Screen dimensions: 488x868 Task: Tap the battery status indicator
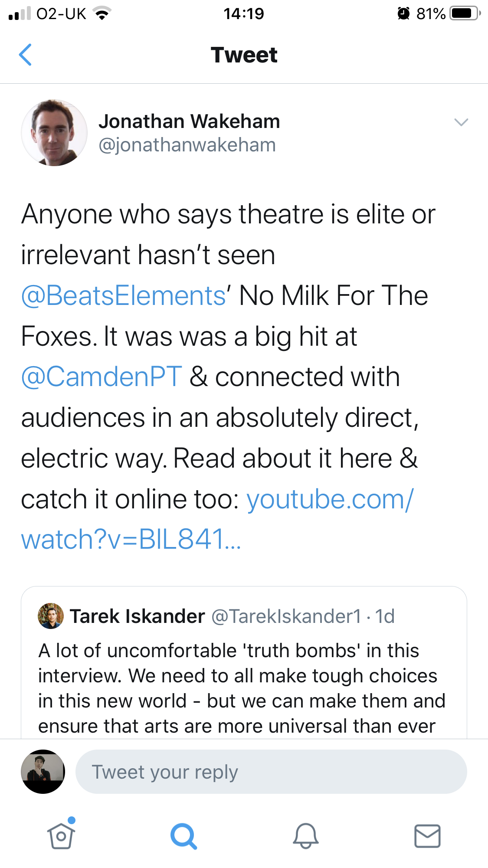tap(465, 13)
